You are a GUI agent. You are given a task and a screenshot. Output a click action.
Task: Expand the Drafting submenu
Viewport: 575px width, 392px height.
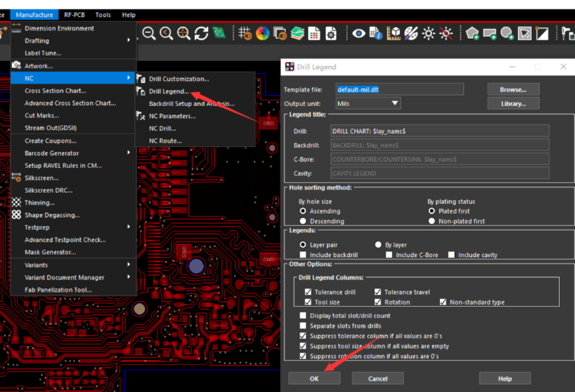[73, 41]
